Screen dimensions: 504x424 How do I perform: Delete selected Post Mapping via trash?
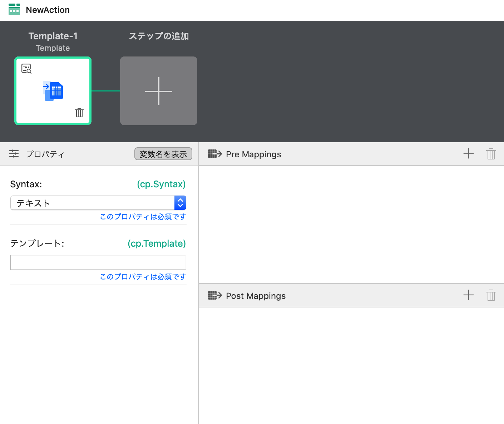491,295
